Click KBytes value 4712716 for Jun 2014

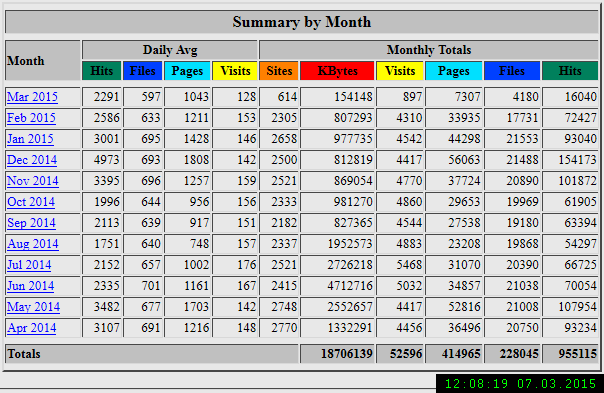[350, 286]
